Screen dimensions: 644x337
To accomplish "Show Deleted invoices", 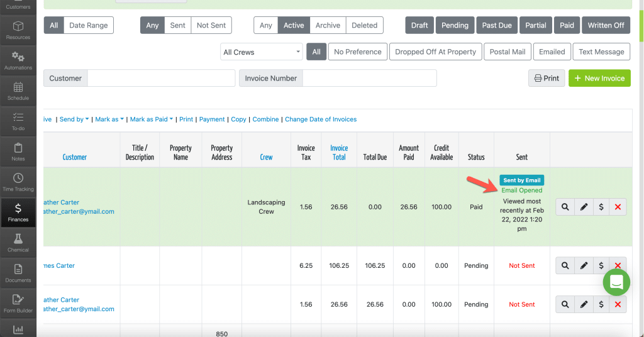I will 364,25.
